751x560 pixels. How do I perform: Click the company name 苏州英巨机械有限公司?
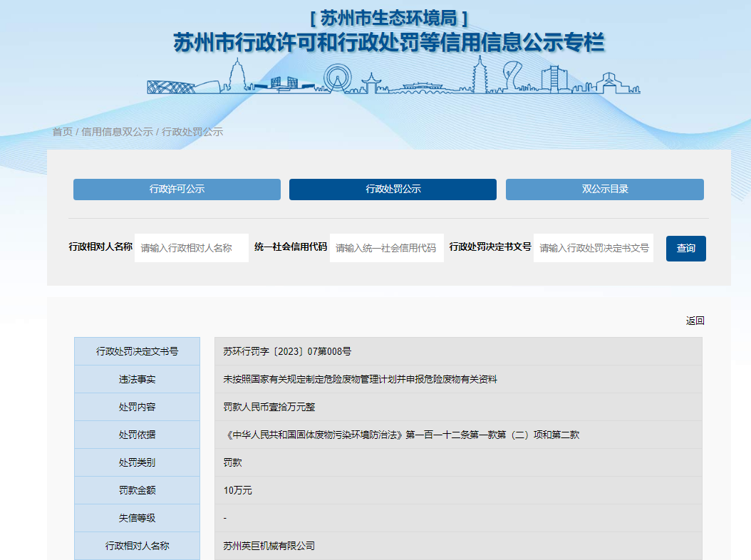tap(269, 546)
